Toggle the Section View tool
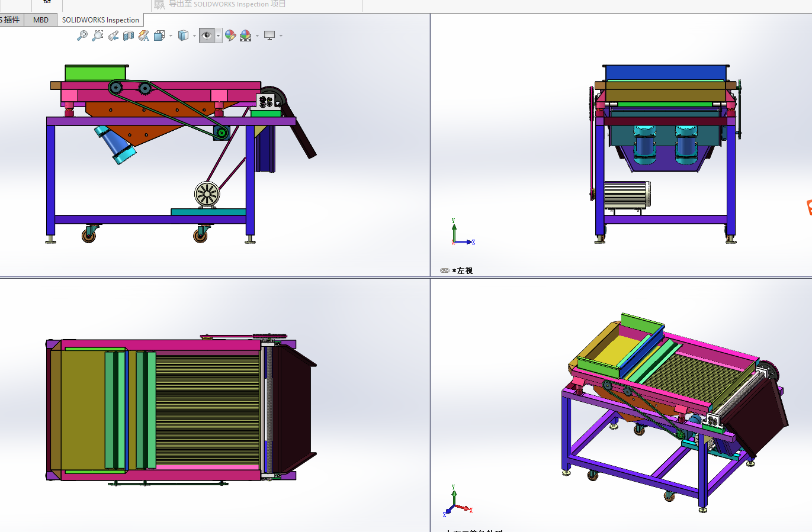This screenshot has width=812, height=532. pyautogui.click(x=129, y=36)
